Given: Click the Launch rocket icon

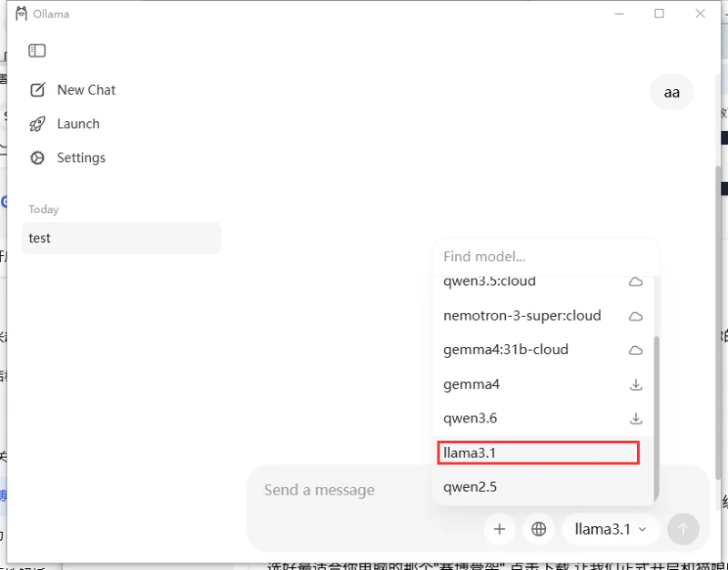Looking at the screenshot, I should click(37, 124).
